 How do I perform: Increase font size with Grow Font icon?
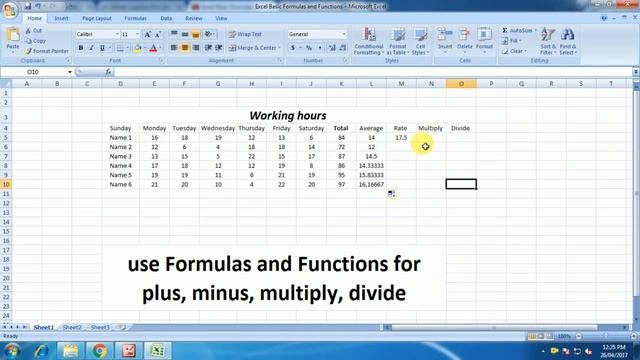148,34
